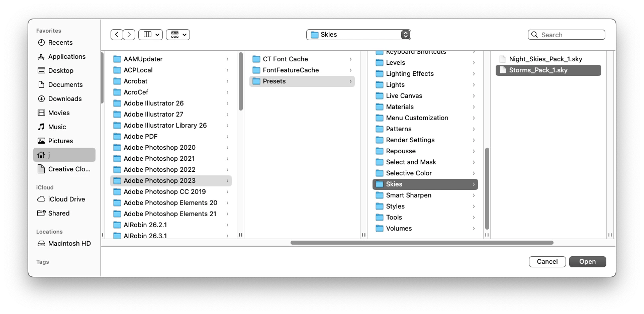This screenshot has height=314, width=644.
Task: Select the AcroCef folder
Action: click(171, 92)
